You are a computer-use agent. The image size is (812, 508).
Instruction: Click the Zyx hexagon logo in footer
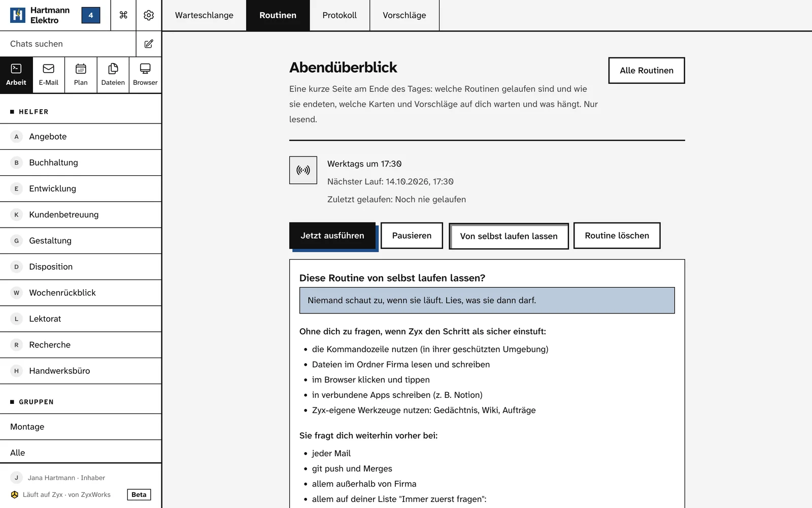pos(15,495)
